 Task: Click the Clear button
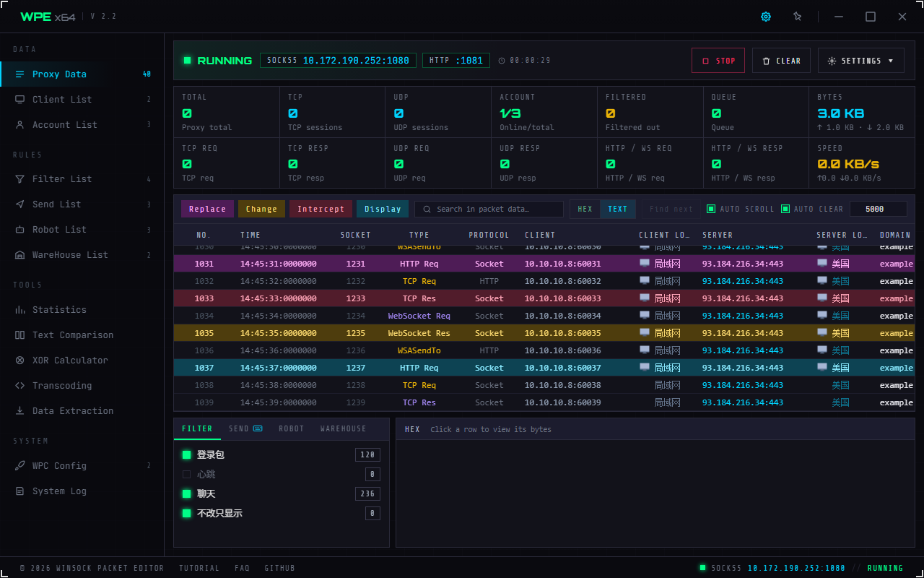(x=781, y=61)
